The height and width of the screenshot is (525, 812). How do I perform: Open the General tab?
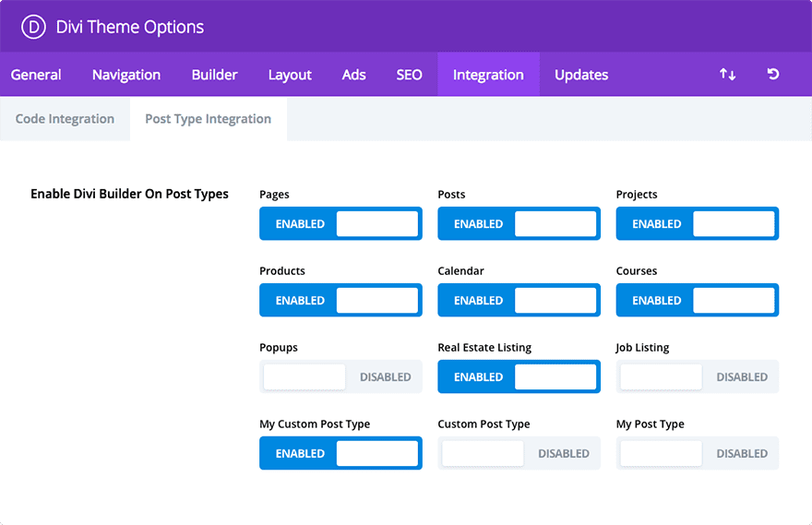click(x=36, y=75)
